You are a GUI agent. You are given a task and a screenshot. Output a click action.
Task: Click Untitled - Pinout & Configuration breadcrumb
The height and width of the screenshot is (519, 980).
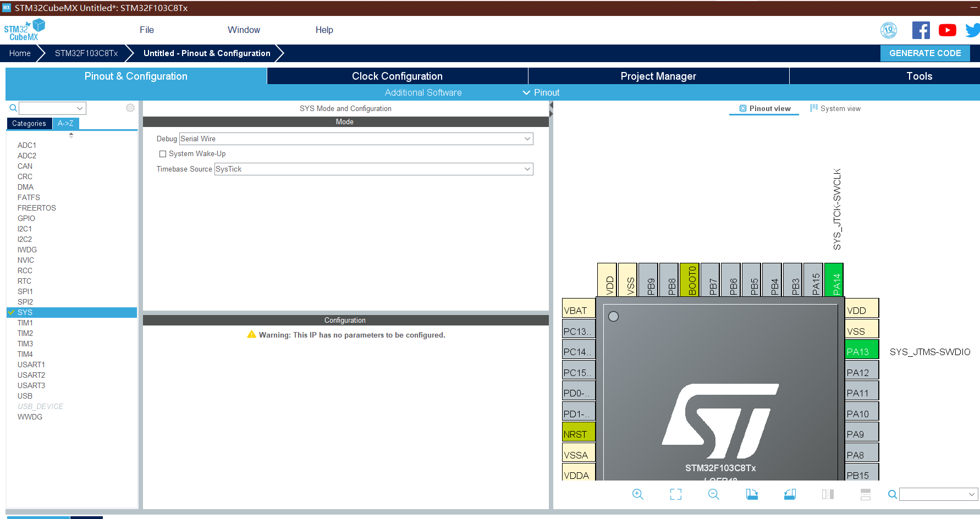(x=207, y=53)
